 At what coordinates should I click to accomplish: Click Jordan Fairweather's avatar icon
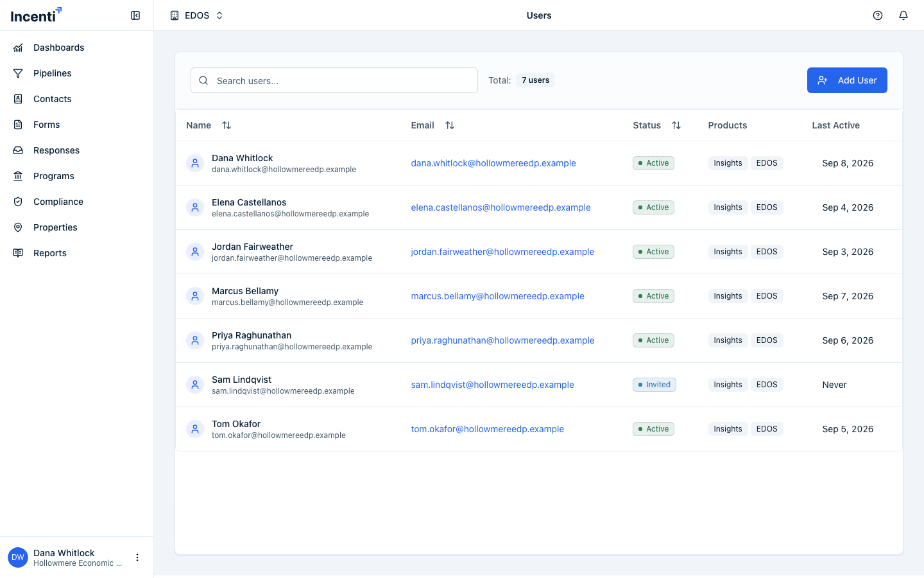(x=195, y=252)
